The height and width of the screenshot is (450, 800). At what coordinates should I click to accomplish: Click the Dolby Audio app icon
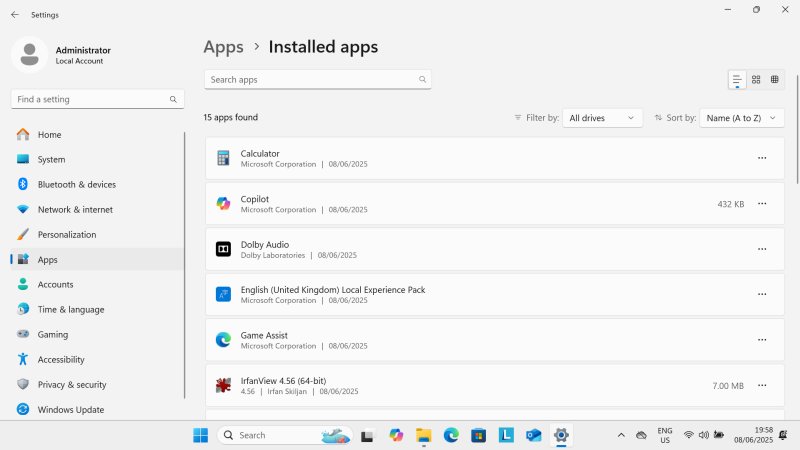click(x=223, y=249)
